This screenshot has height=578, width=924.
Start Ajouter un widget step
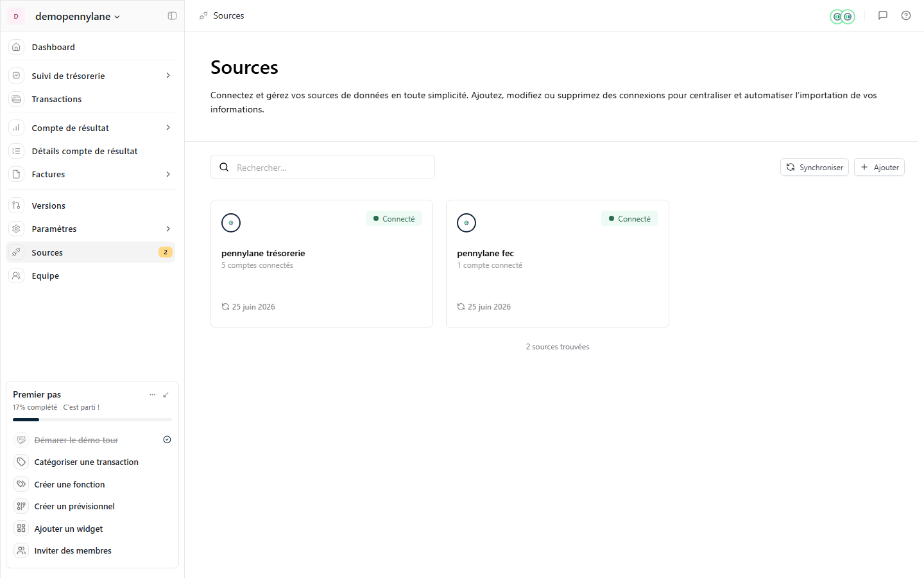point(92,529)
